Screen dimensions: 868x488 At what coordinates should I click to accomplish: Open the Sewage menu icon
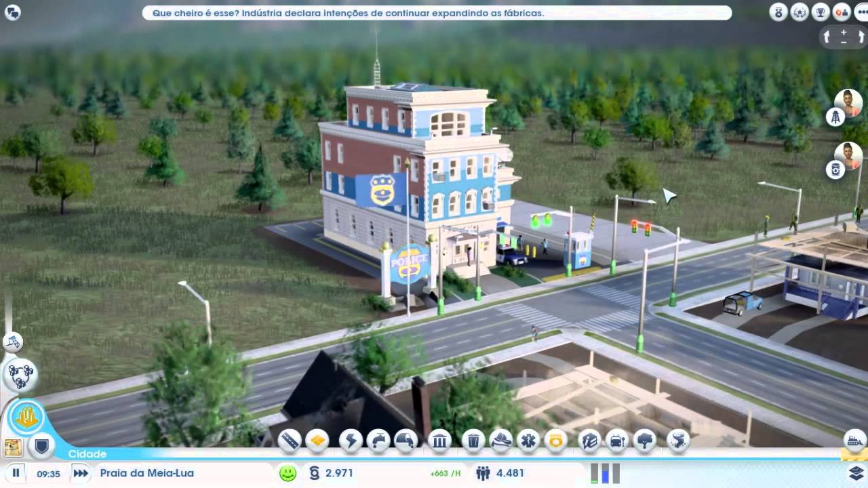point(406,441)
